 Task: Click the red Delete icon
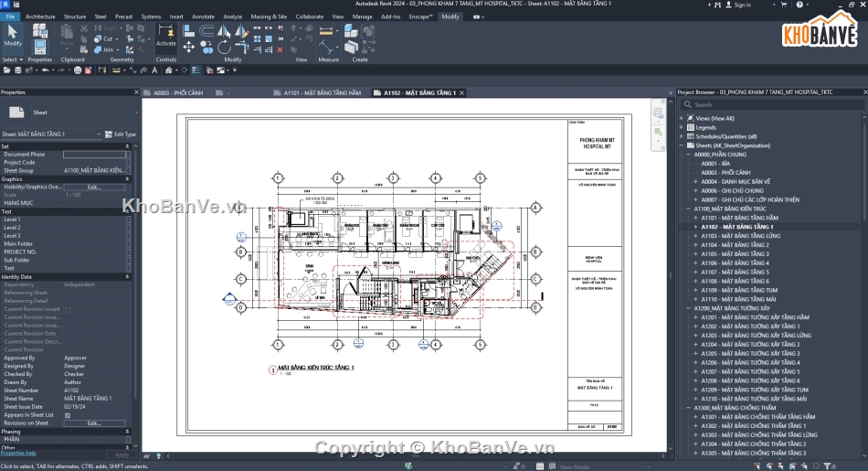click(280, 49)
